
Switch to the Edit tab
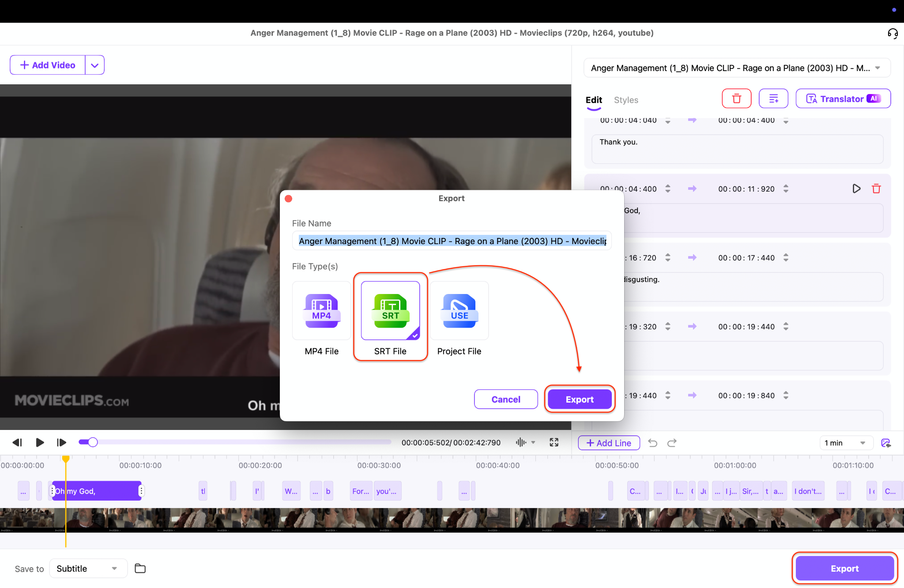[x=593, y=100]
